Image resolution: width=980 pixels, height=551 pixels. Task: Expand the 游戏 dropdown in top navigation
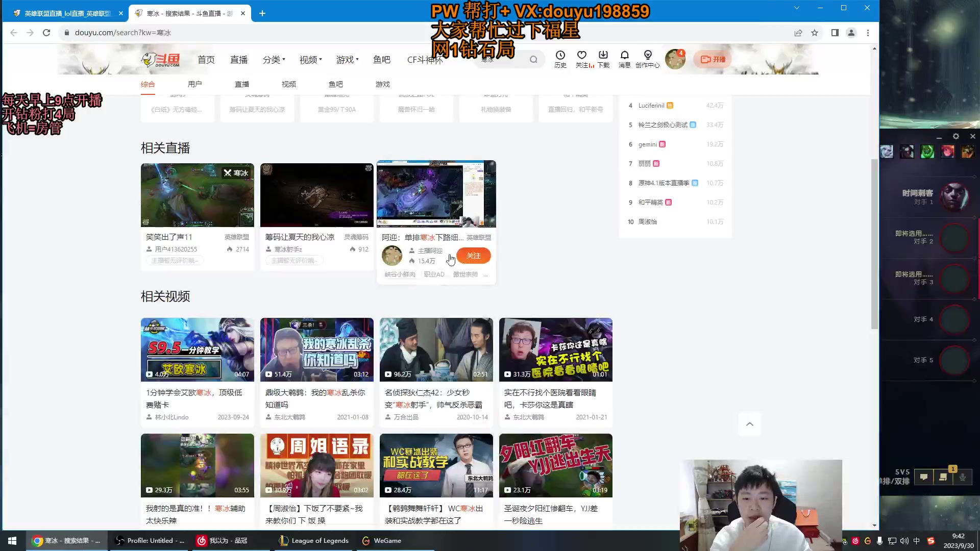(x=347, y=59)
